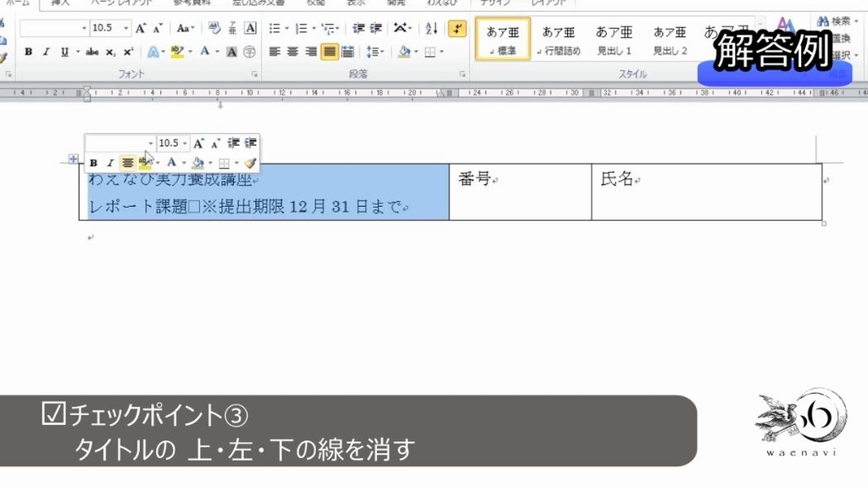Click the horizontal ruler
Image resolution: width=868 pixels, height=487 pixels.
coord(434,93)
